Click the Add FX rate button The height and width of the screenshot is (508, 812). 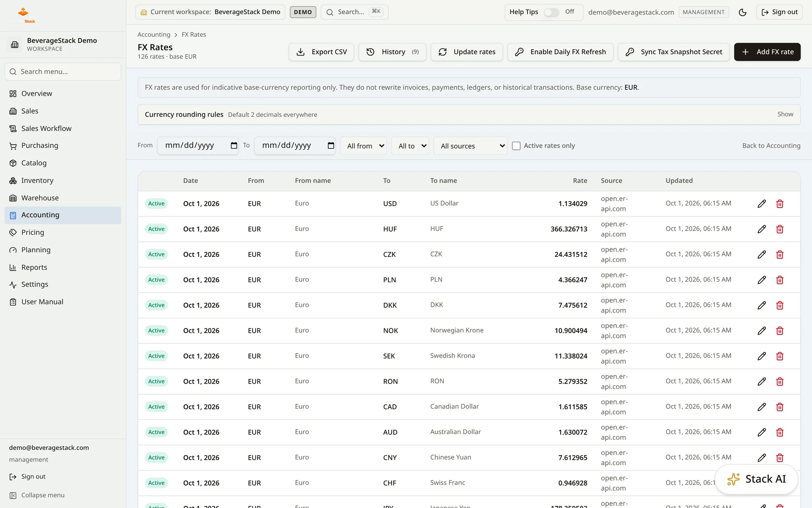click(767, 52)
